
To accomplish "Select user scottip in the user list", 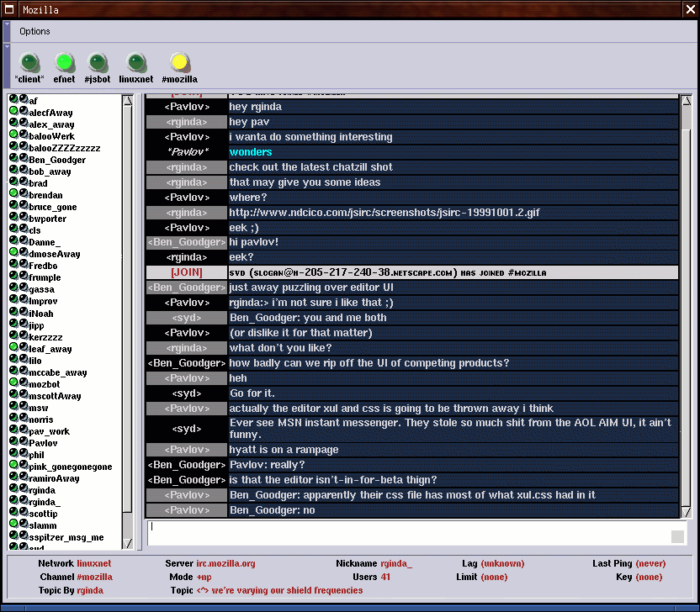I will pos(43,514).
